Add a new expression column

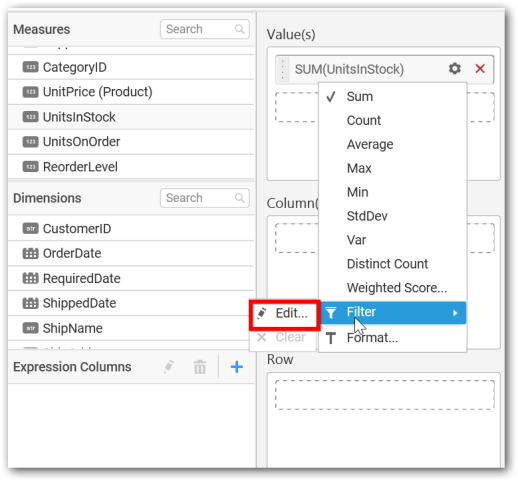237,367
